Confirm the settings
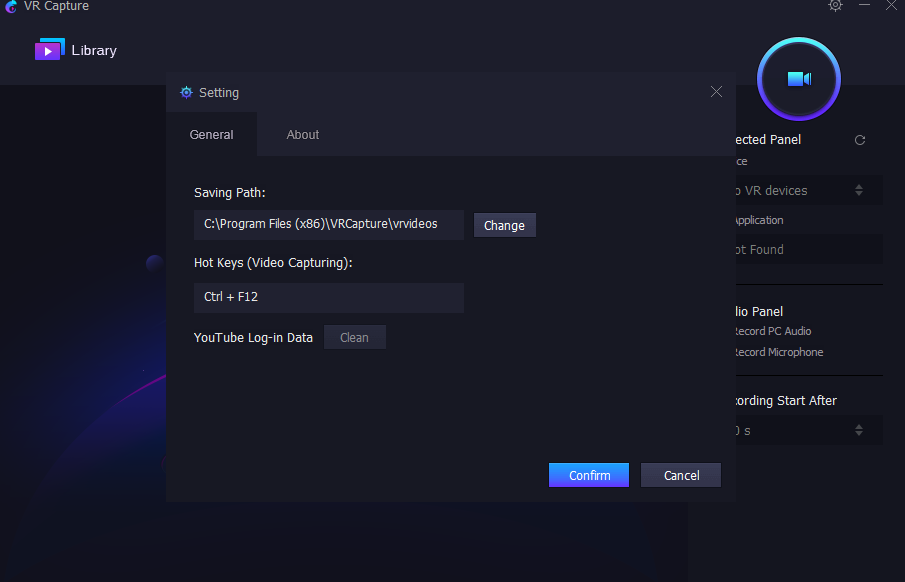905x582 pixels. point(589,475)
